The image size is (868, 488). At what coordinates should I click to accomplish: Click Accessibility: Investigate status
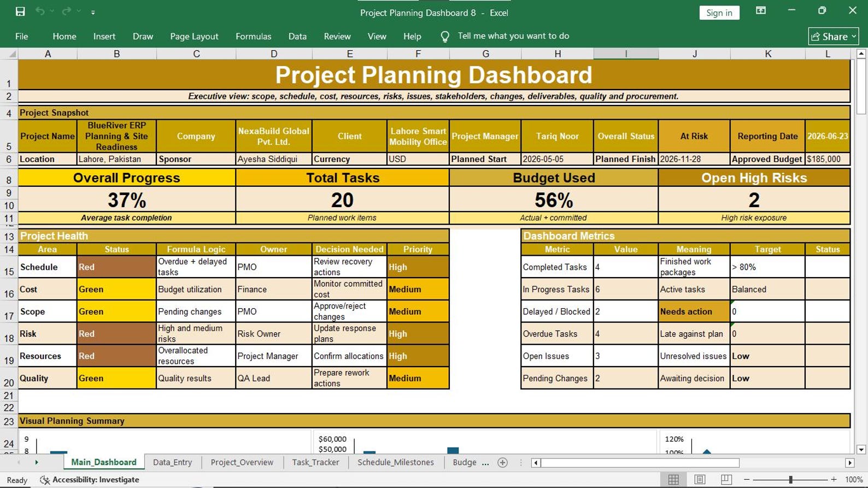point(90,479)
